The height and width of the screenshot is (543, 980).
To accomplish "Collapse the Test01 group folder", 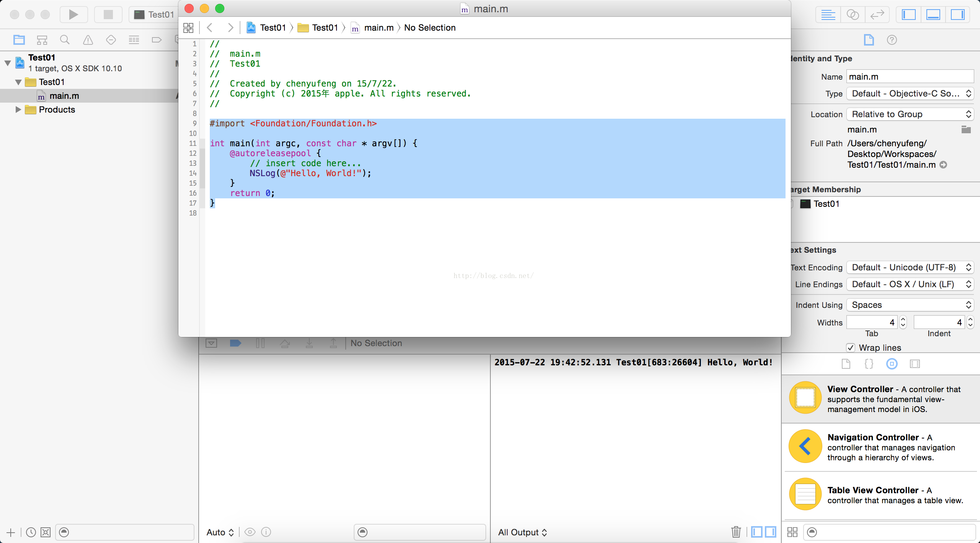I will point(18,82).
